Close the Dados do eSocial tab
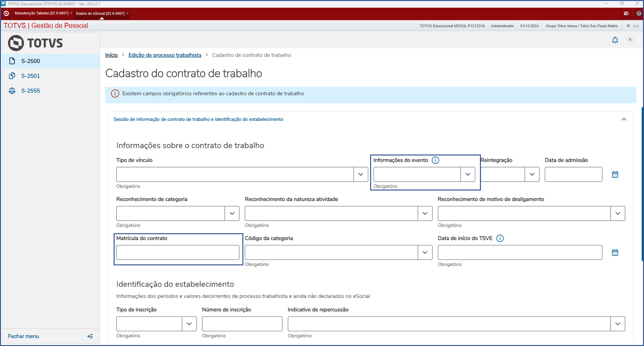Image resolution: width=644 pixels, height=346 pixels. (x=127, y=13)
